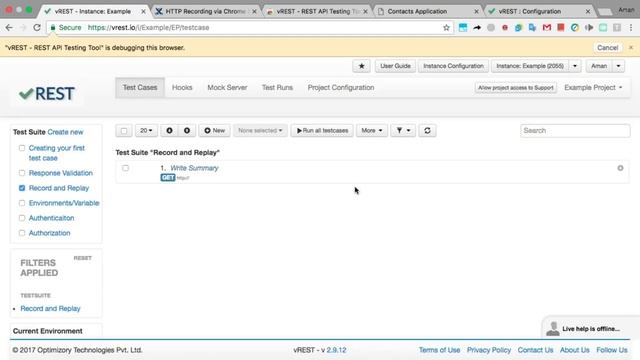
Task: Toggle the select-all checkbox in toolbar
Action: tap(124, 131)
